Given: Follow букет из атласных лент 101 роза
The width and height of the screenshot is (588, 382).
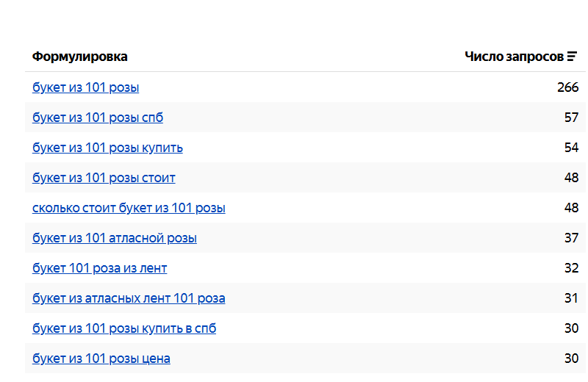Looking at the screenshot, I should (x=129, y=298).
